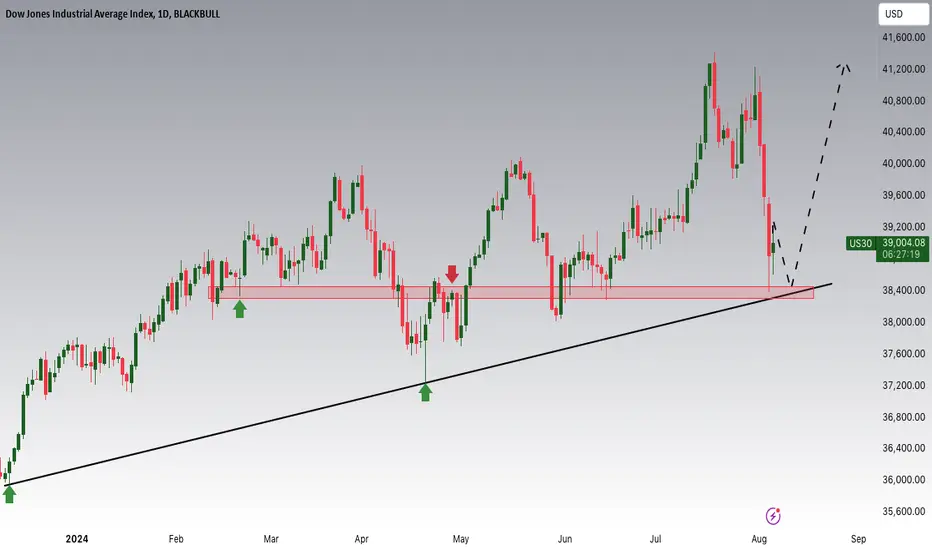Click the 38,000.00 price axis label
This screenshot has height=550, width=932.
(903, 322)
